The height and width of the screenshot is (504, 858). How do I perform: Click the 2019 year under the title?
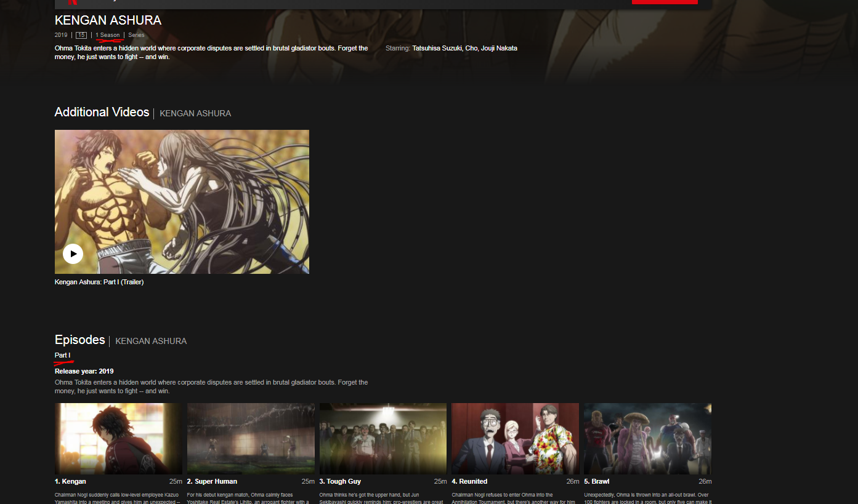[x=61, y=35]
